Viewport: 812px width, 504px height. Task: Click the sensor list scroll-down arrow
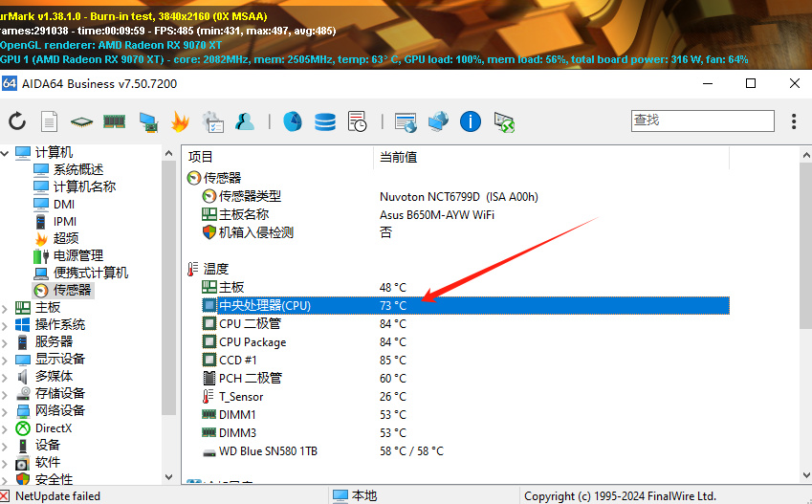coord(806,474)
